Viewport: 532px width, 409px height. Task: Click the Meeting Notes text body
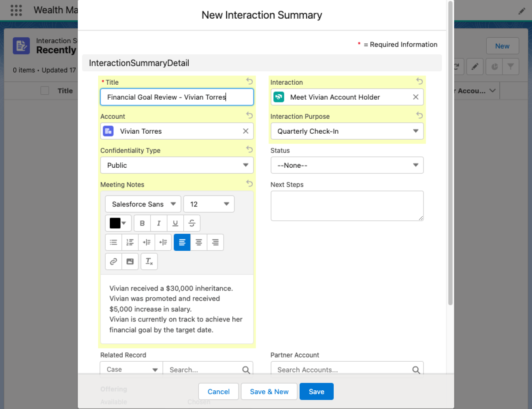pos(177,309)
